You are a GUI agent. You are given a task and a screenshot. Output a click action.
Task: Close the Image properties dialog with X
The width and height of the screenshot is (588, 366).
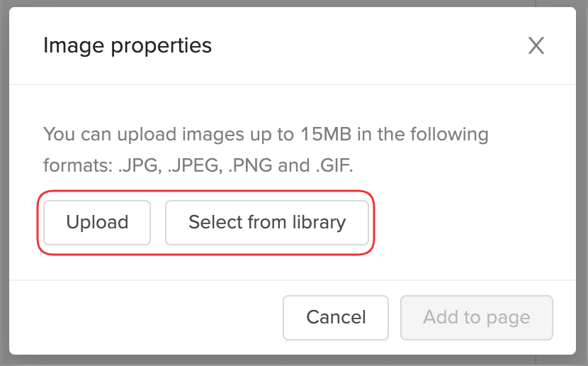[536, 46]
